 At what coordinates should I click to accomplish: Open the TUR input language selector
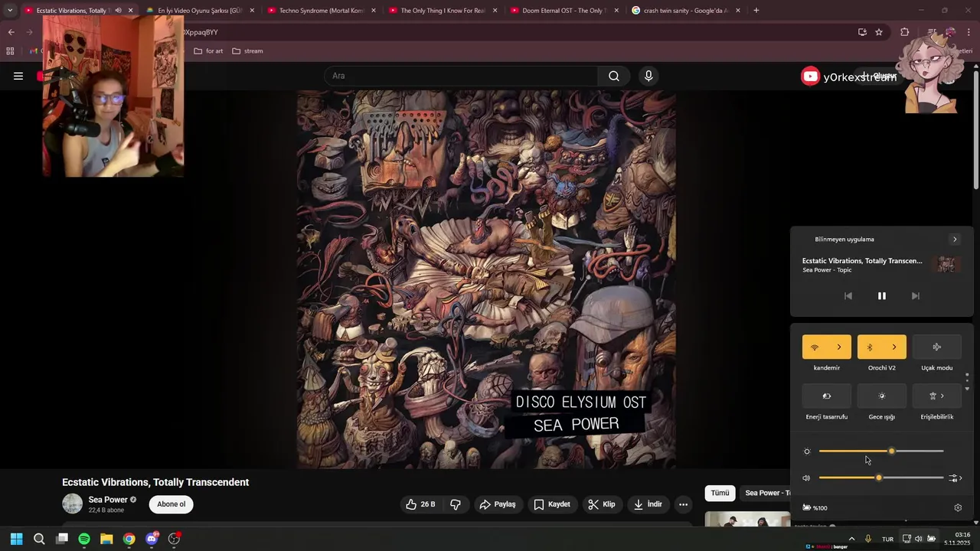pyautogui.click(x=887, y=539)
